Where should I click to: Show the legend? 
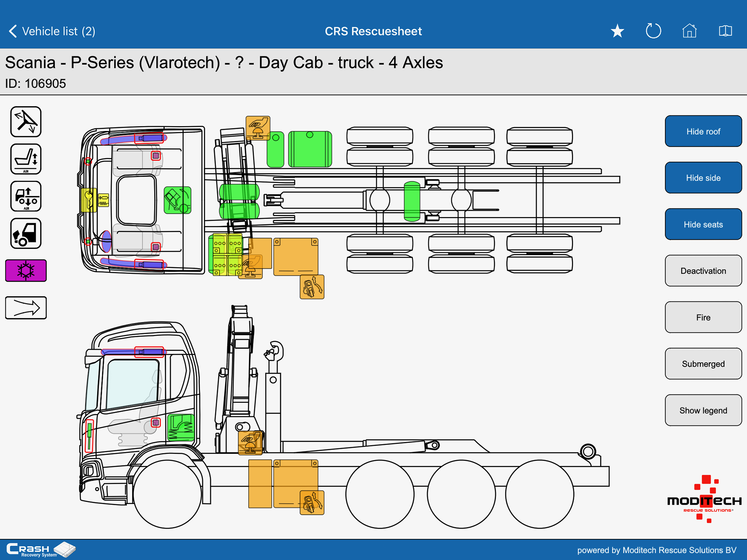pyautogui.click(x=703, y=410)
